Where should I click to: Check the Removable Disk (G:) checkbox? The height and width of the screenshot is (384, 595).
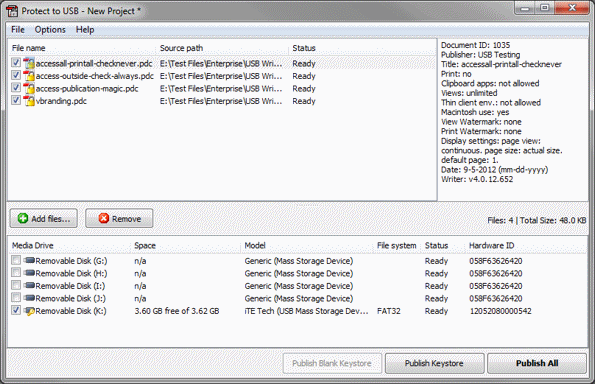[x=16, y=260]
